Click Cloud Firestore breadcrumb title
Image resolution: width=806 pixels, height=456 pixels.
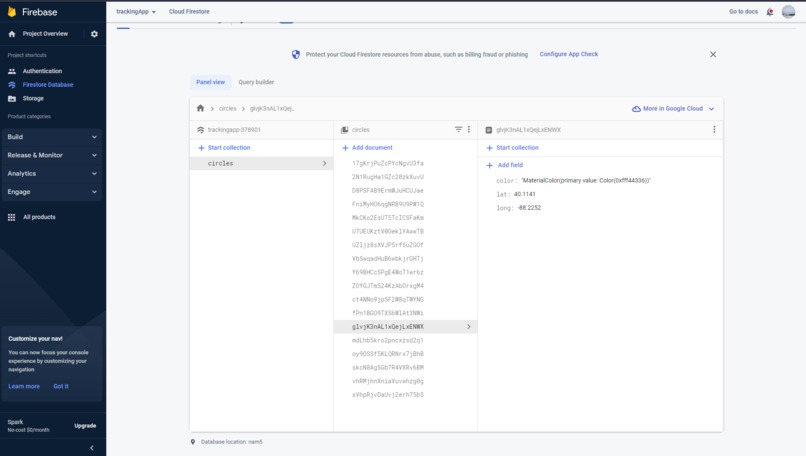click(x=189, y=11)
